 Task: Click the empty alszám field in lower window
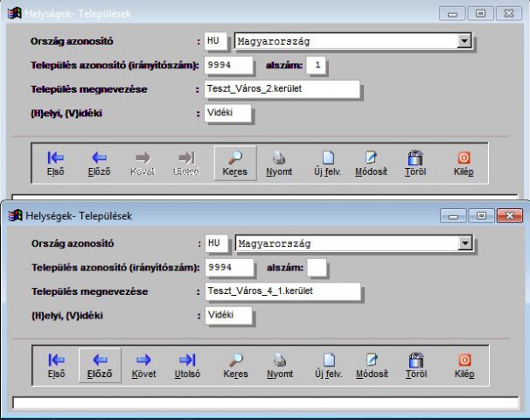(318, 267)
